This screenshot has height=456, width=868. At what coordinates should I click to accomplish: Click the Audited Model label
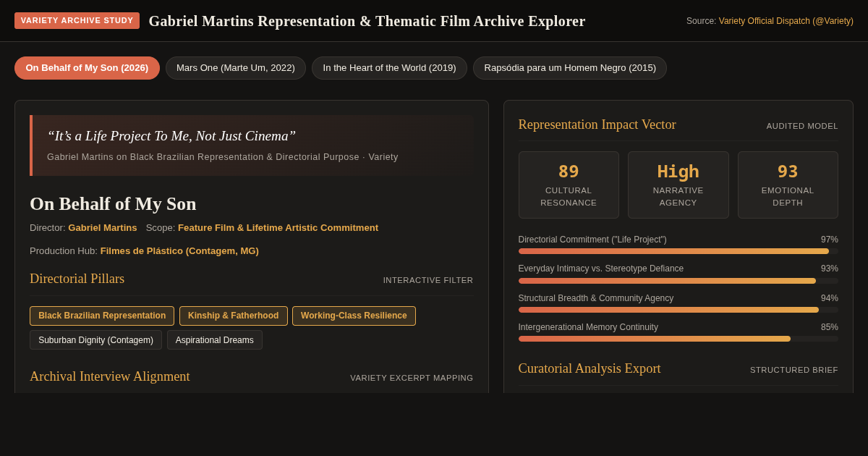pos(802,126)
